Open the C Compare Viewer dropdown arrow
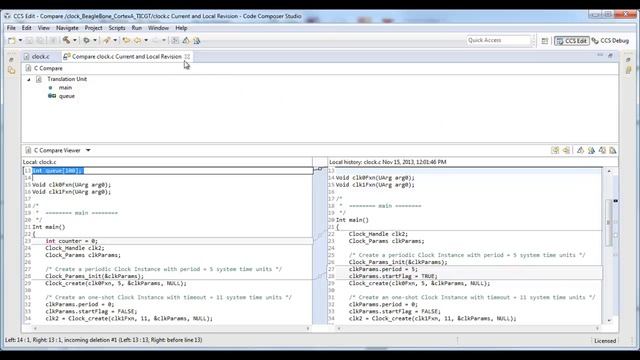 click(x=88, y=150)
